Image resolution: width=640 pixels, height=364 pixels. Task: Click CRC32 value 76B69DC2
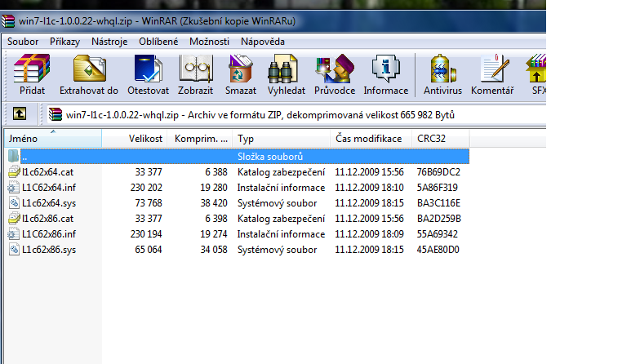(x=438, y=172)
